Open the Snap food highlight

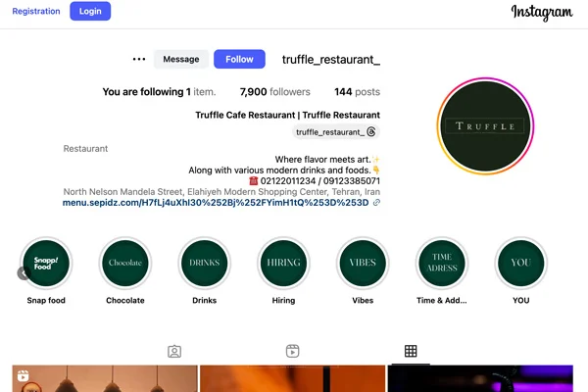coord(46,263)
